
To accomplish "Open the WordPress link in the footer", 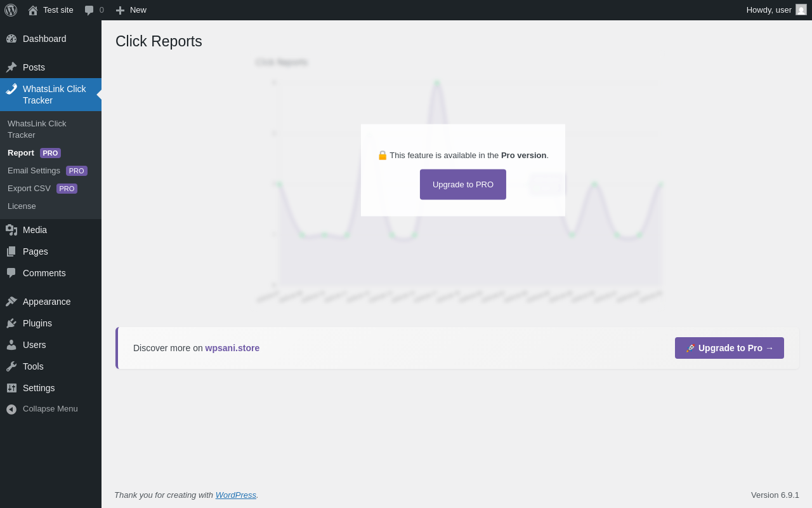I will [236, 495].
